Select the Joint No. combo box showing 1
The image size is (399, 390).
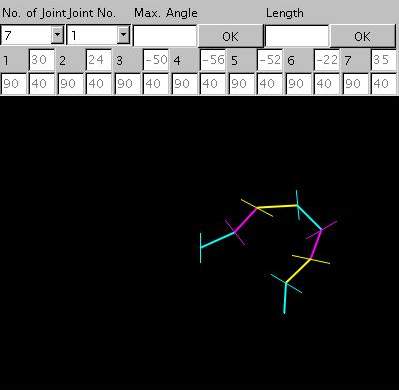(98, 35)
